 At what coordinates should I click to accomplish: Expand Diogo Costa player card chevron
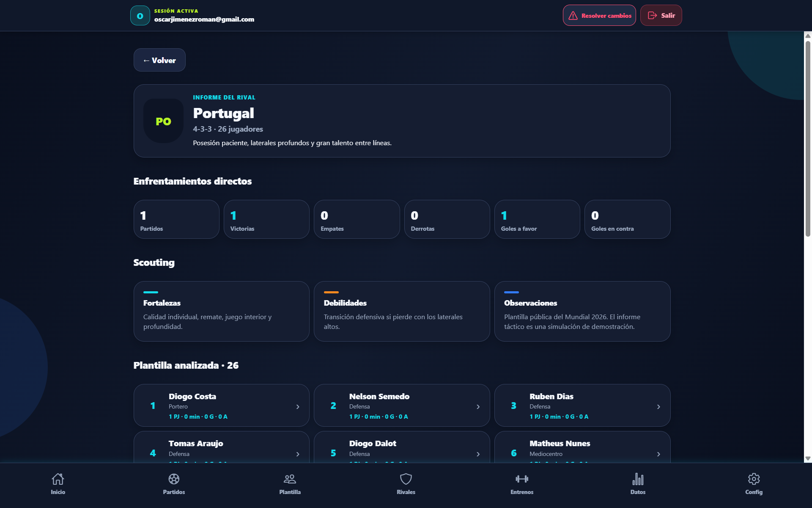pos(298,407)
